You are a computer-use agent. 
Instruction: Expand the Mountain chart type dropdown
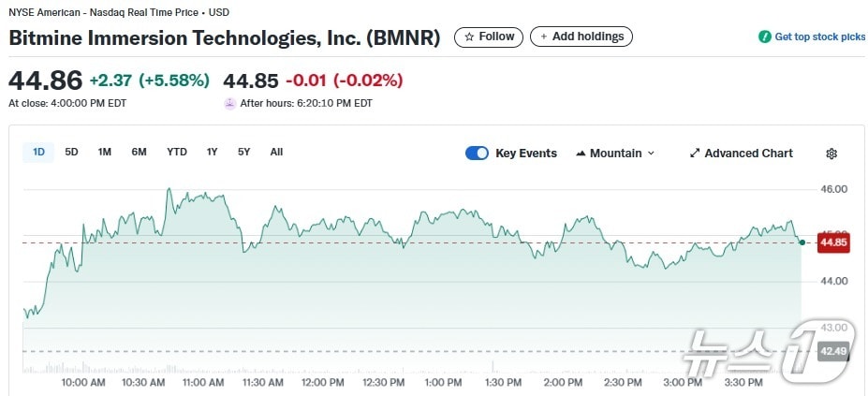(x=652, y=154)
